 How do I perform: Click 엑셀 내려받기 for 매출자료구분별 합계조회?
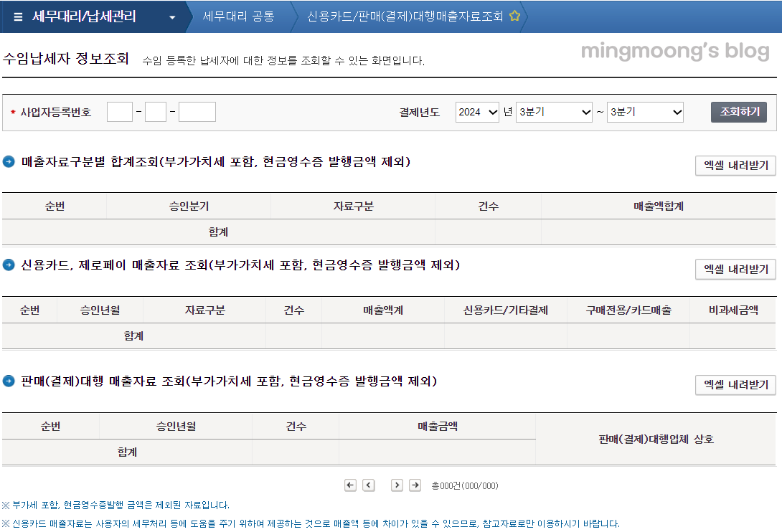click(735, 166)
